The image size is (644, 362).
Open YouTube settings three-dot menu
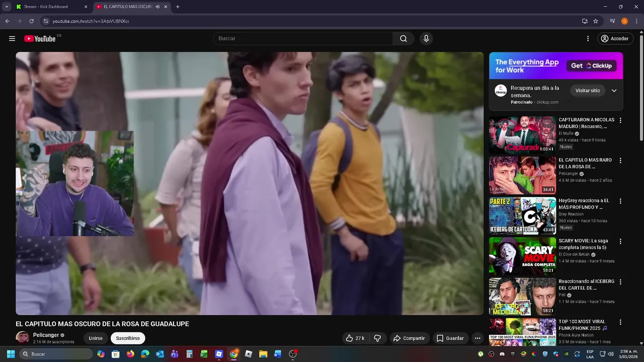(x=588, y=39)
